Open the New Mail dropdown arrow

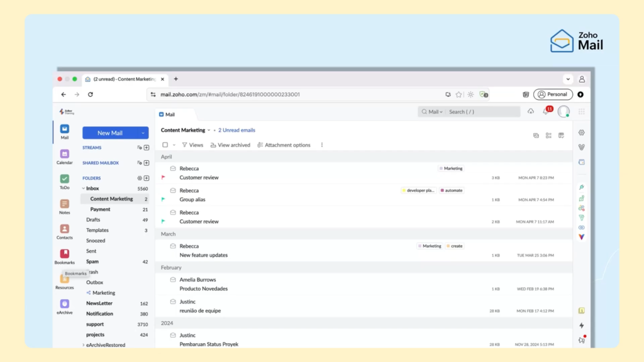click(143, 133)
